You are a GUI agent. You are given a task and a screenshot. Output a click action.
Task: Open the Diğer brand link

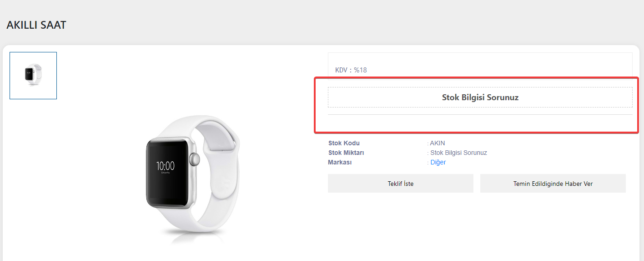[438, 162]
